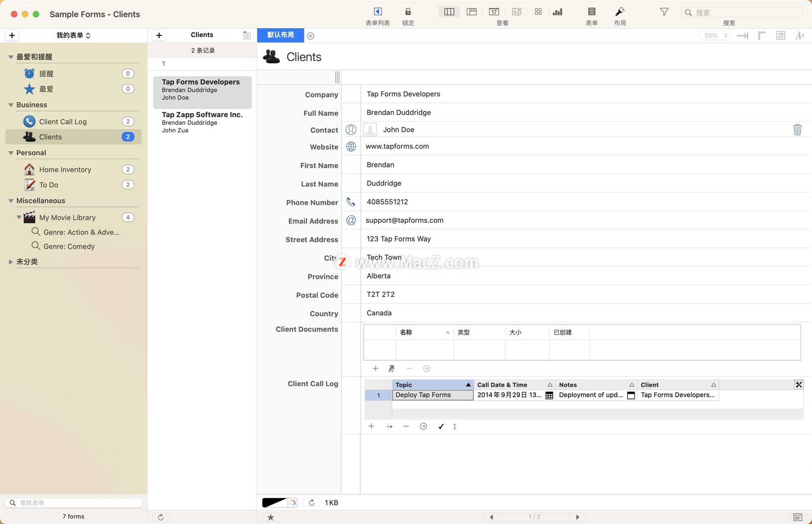The height and width of the screenshot is (524, 812).
Task: Open the layout tools hammer icon
Action: tap(620, 12)
